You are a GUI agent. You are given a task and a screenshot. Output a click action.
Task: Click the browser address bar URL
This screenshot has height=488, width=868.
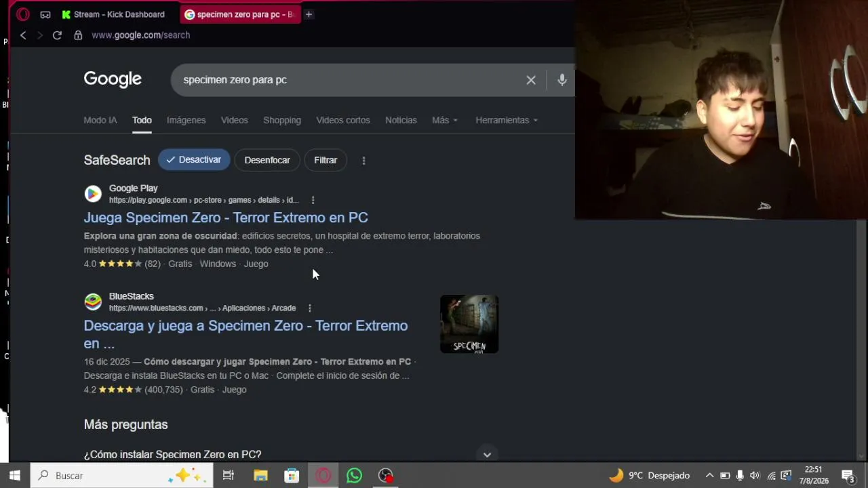pyautogui.click(x=141, y=35)
